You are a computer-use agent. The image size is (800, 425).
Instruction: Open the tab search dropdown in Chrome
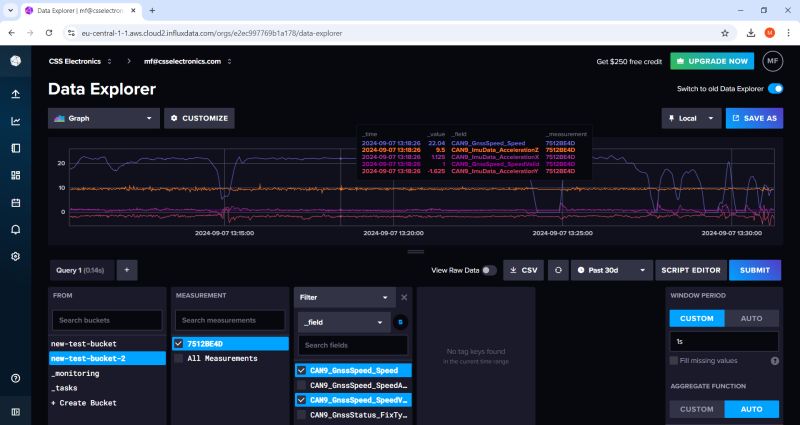click(x=10, y=10)
